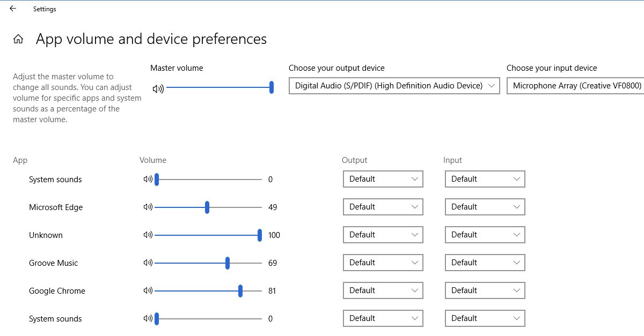The height and width of the screenshot is (336, 644).
Task: Click the back arrow in Settings
Action: pos(13,9)
